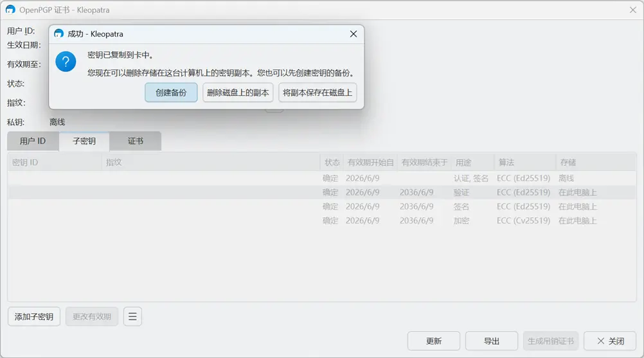644x358 pixels.
Task: Click the blue question mark icon in dialog
Action: point(66,62)
